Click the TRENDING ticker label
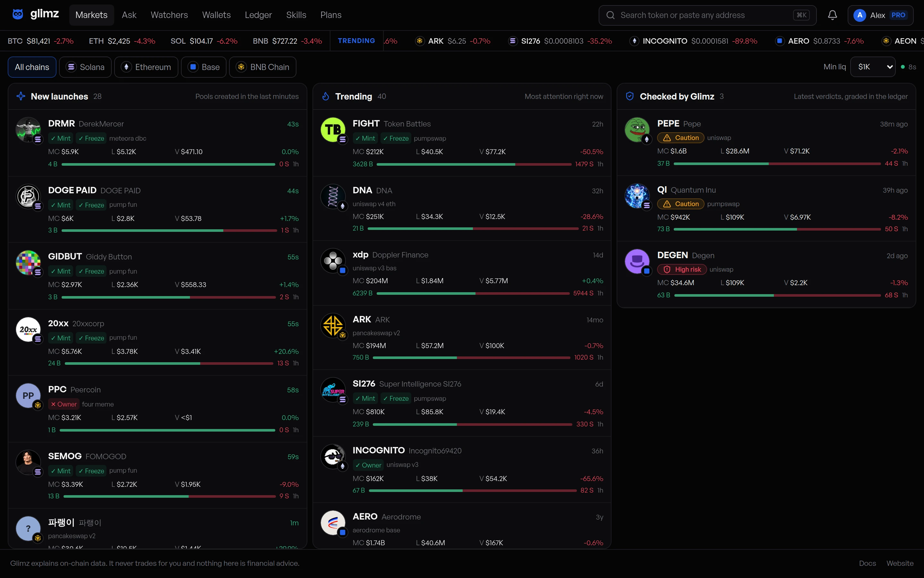924x578 pixels. coord(356,41)
